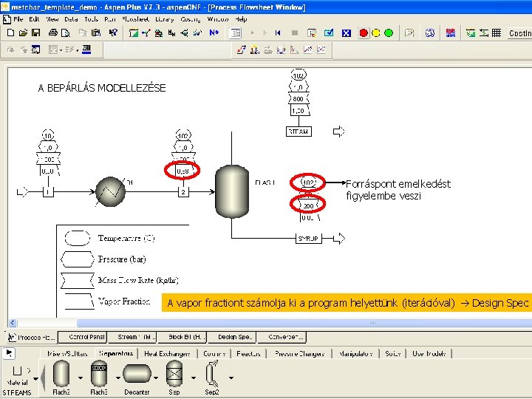The height and width of the screenshot is (399, 532).
Task: Activate the What's This help pointer icon
Action: [113, 33]
